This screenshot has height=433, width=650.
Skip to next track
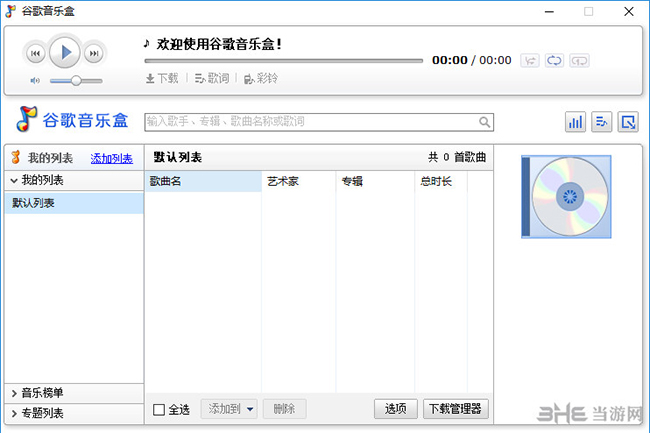click(94, 53)
